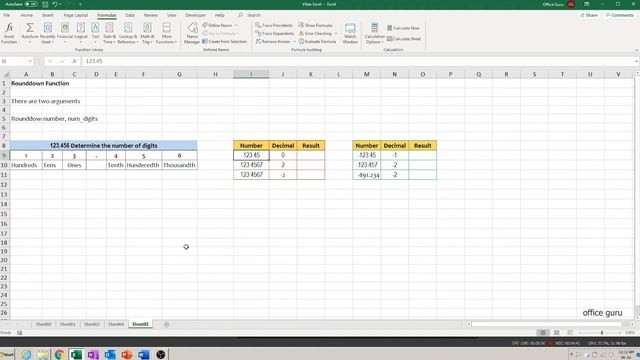Viewport: 640px width, 360px height.
Task: Click the Save icon in title bar
Action: click(x=45, y=4)
